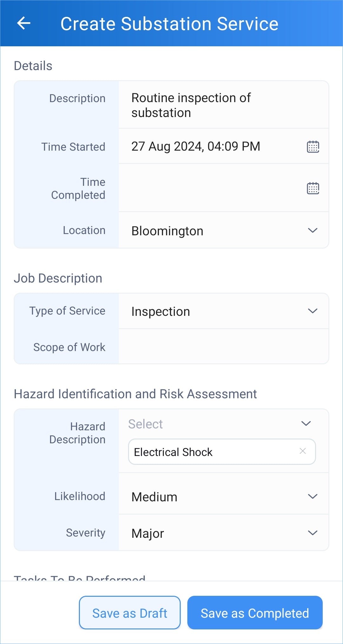Click the Scope of Work input field
The width and height of the screenshot is (343, 644).
(x=223, y=347)
